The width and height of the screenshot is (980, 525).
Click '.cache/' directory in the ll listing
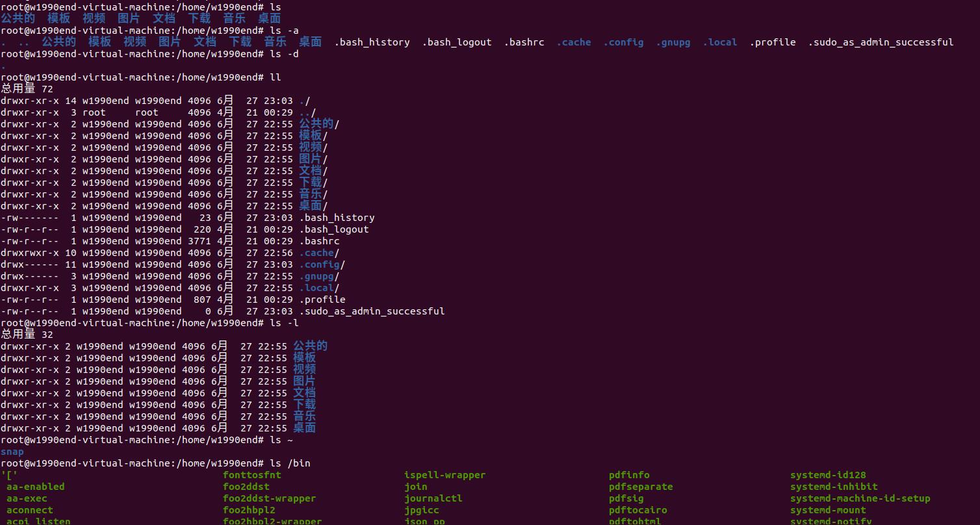point(319,253)
